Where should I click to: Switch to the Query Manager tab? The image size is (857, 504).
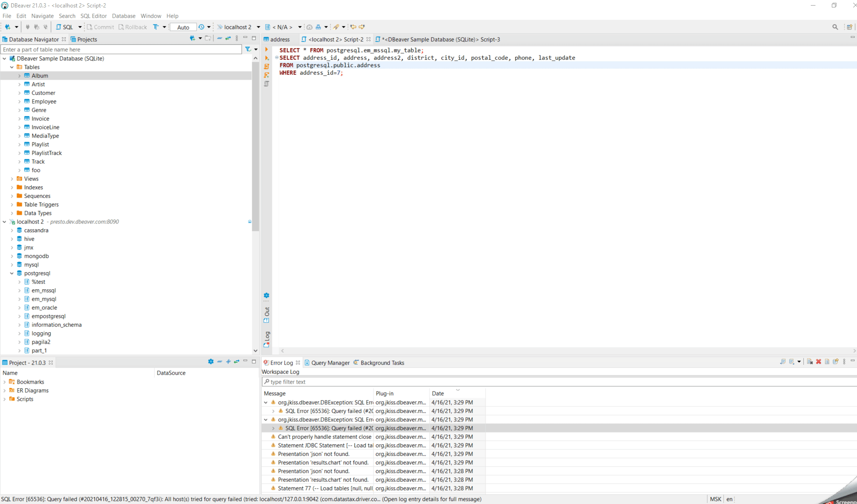pyautogui.click(x=330, y=363)
